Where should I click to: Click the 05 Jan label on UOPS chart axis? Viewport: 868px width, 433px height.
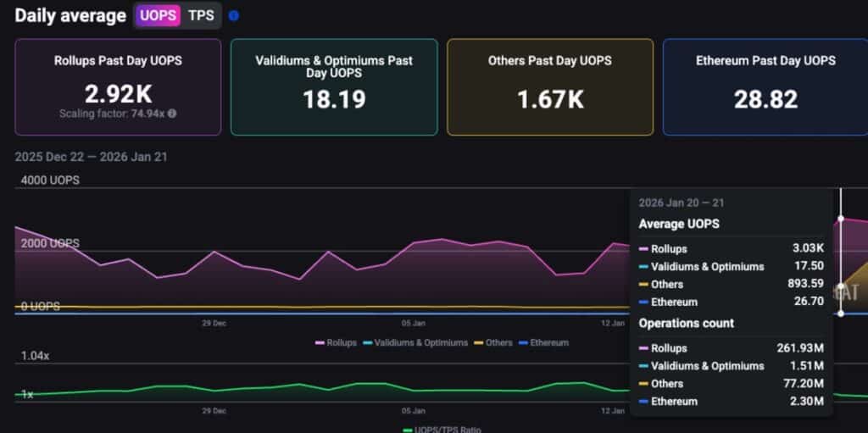[413, 323]
